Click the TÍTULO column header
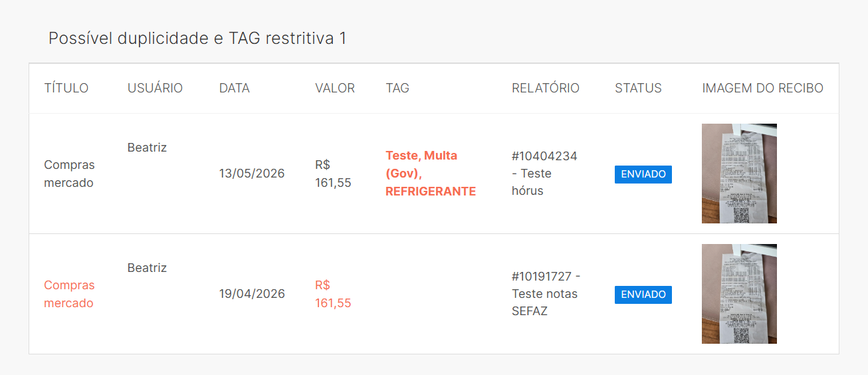 [66, 88]
